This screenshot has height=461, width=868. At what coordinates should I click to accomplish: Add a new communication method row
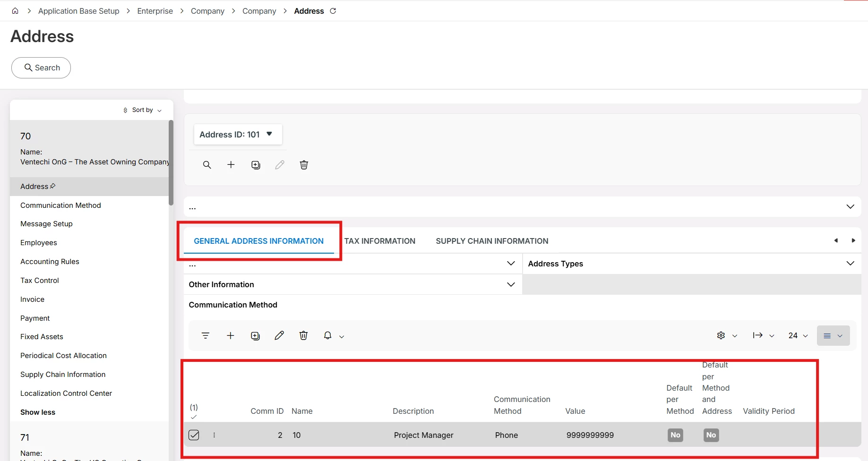(x=231, y=336)
